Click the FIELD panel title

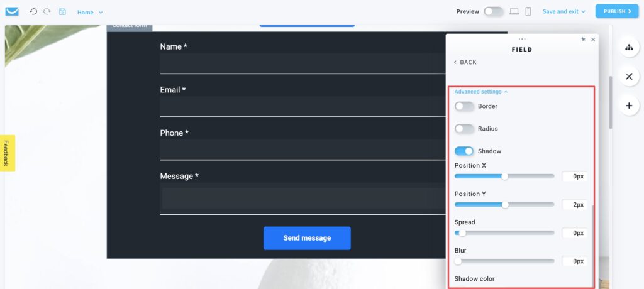click(x=522, y=50)
